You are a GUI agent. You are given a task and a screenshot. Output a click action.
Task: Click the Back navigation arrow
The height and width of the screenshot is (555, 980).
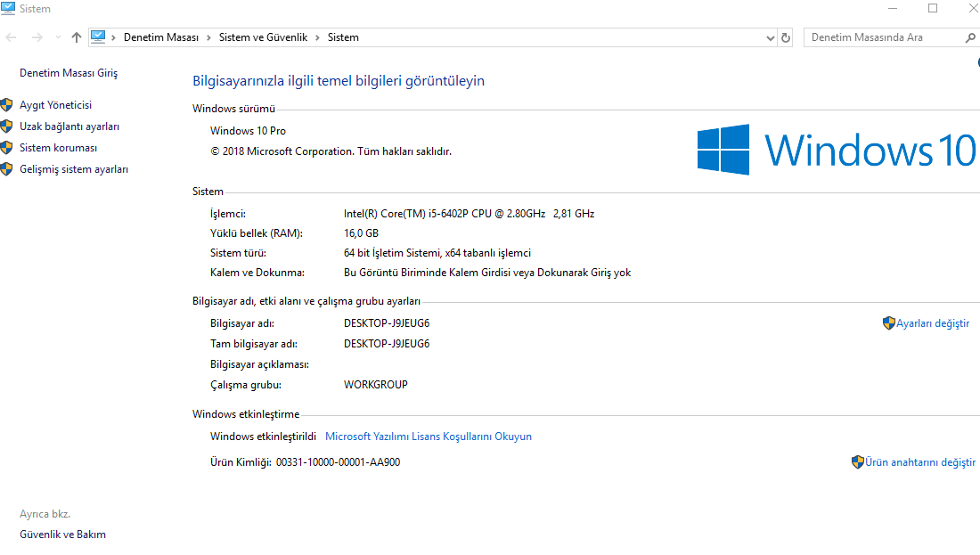click(x=12, y=37)
